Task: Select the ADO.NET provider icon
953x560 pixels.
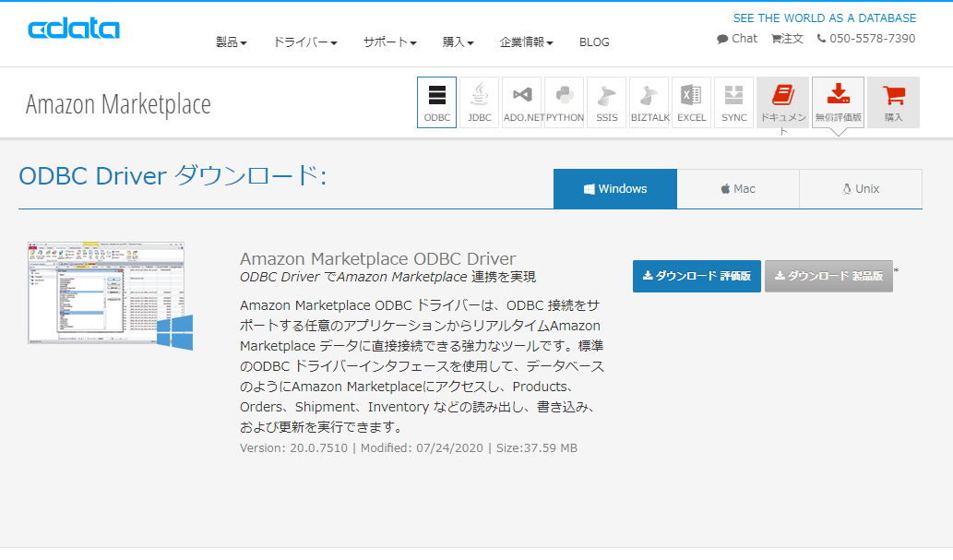Action: coord(521,102)
